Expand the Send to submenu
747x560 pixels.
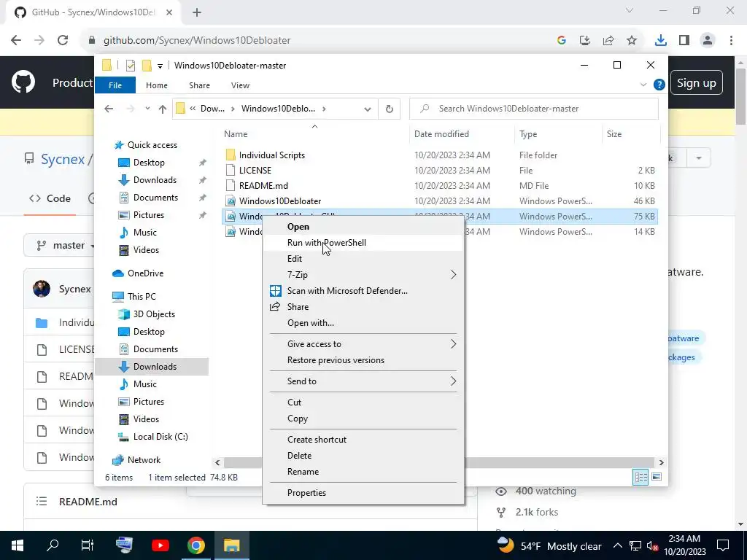[x=363, y=381]
